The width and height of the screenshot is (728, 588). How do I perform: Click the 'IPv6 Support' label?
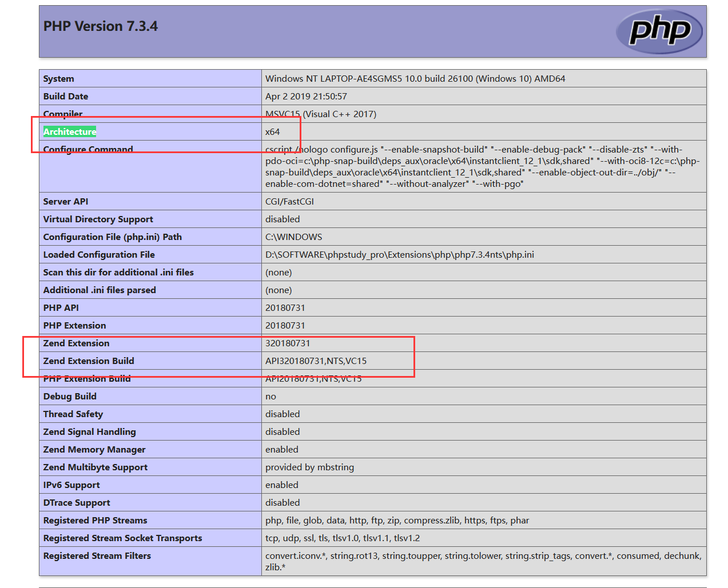(71, 485)
